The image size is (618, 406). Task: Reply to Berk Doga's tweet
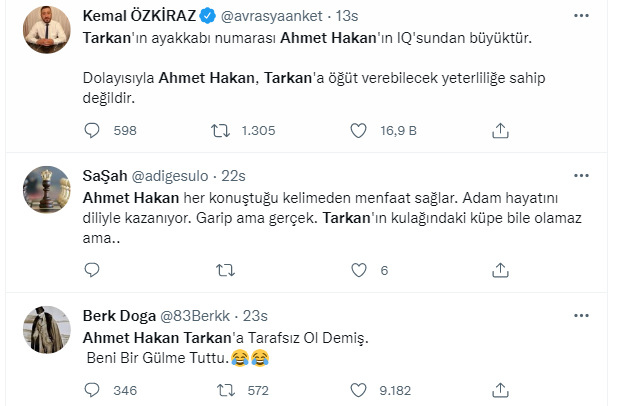click(92, 390)
